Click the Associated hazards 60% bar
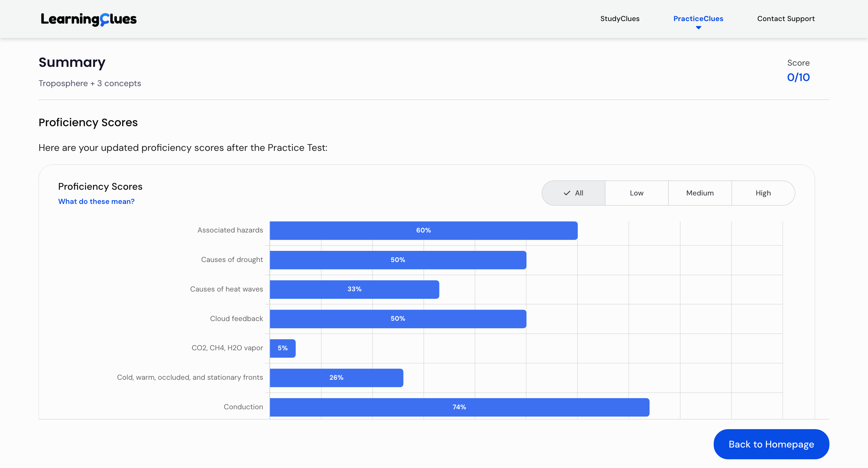The height and width of the screenshot is (468, 868). [x=423, y=230]
